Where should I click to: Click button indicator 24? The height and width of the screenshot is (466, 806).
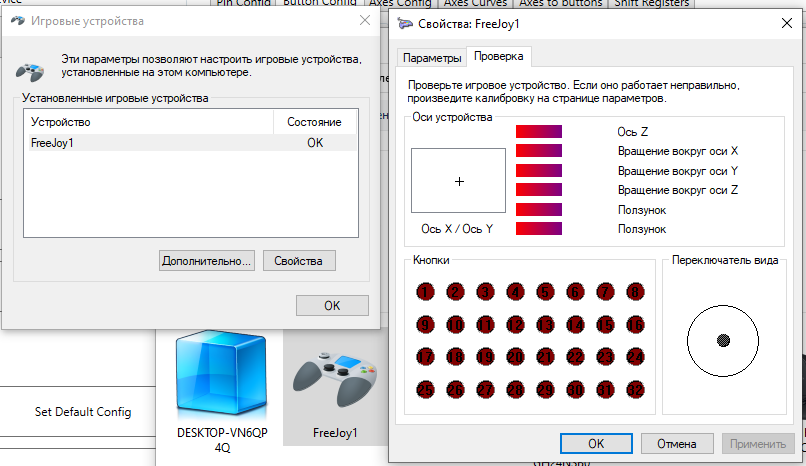(635, 357)
